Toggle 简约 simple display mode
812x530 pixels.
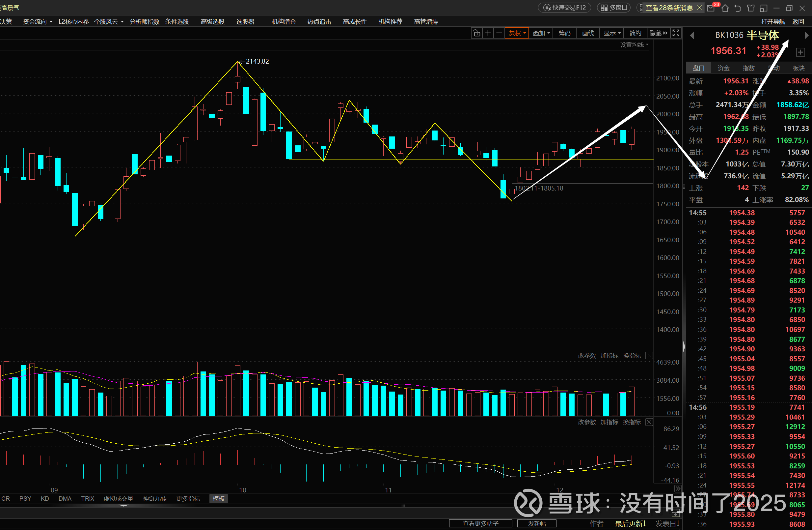tap(635, 33)
